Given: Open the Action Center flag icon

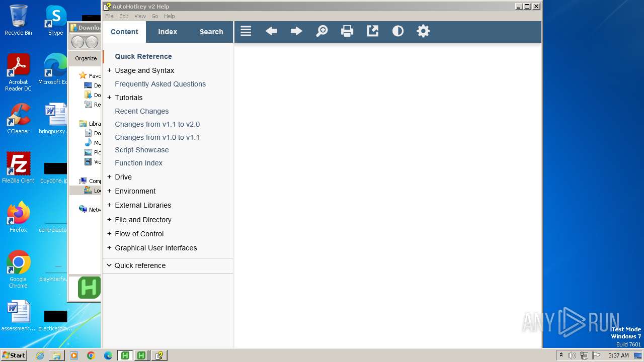Looking at the screenshot, I should click(596, 355).
